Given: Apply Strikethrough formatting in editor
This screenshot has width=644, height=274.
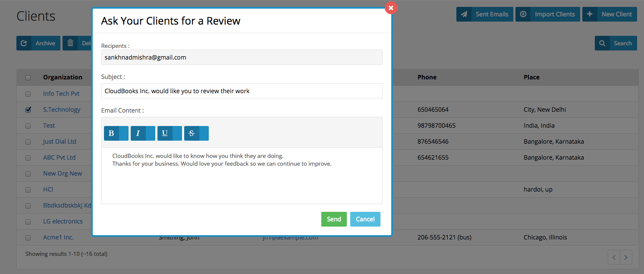Looking at the screenshot, I should (192, 133).
